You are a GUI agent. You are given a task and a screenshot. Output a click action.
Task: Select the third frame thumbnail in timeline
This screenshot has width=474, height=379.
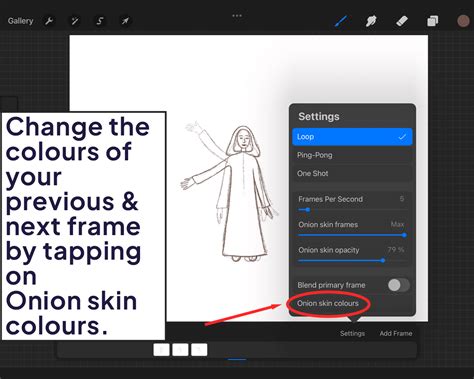pyautogui.click(x=199, y=350)
